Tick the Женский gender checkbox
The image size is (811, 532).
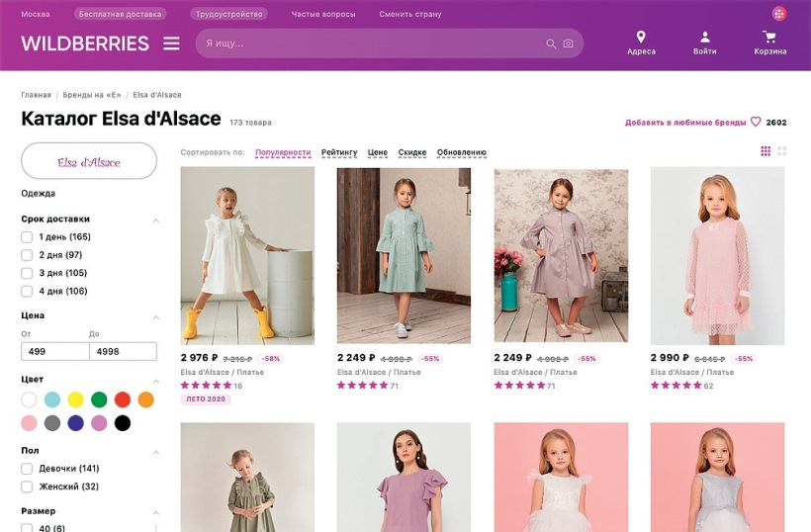pyautogui.click(x=27, y=488)
